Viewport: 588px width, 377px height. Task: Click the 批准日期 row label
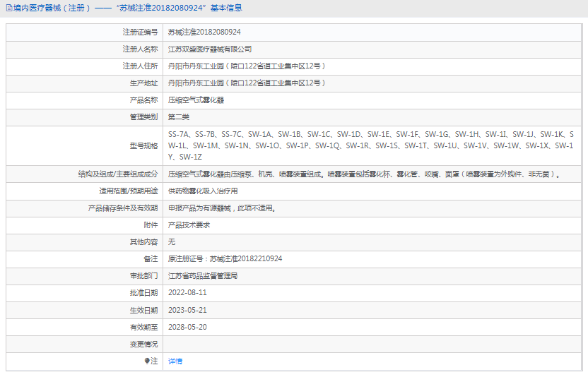143,293
